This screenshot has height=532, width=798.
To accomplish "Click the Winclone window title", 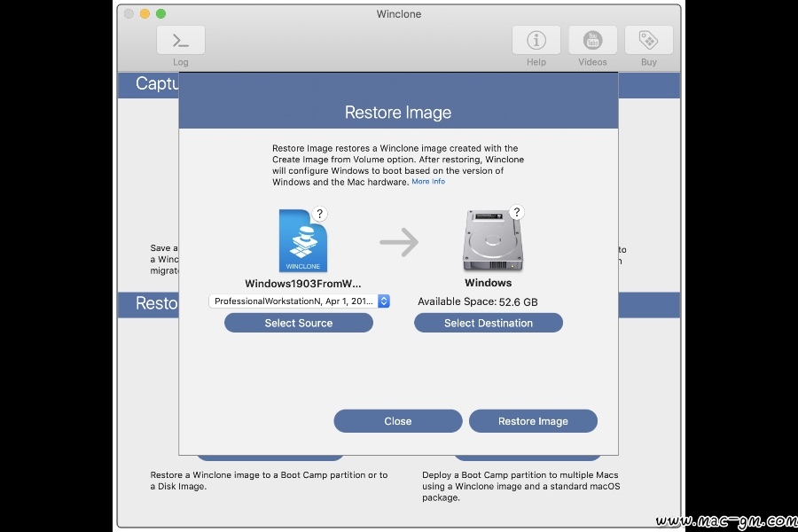I will pyautogui.click(x=399, y=14).
